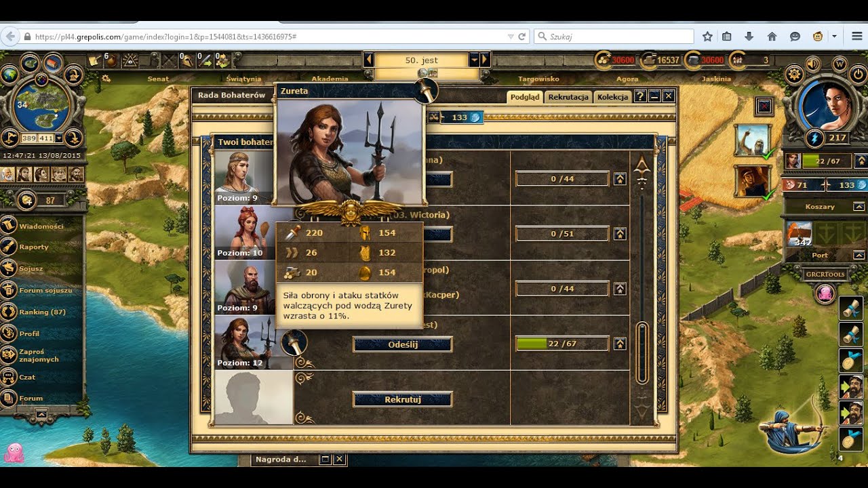Collapse the left sidebar menu arrow
This screenshot has width=868, height=488.
41,413
